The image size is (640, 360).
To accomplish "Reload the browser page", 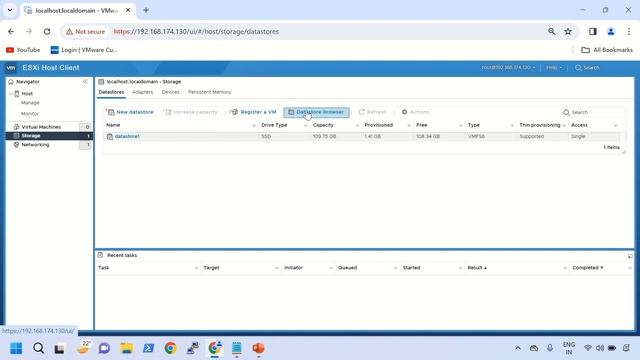I will (x=47, y=31).
